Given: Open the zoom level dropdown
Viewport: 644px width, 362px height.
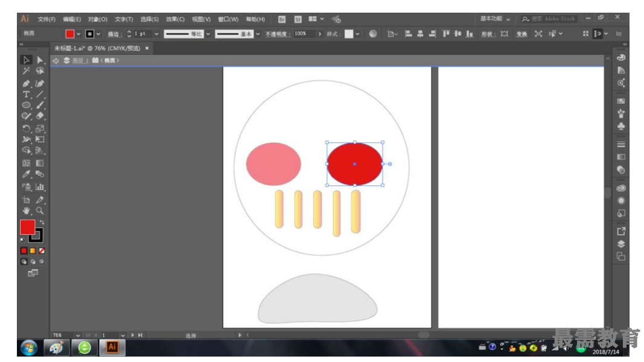Looking at the screenshot, I should [78, 335].
